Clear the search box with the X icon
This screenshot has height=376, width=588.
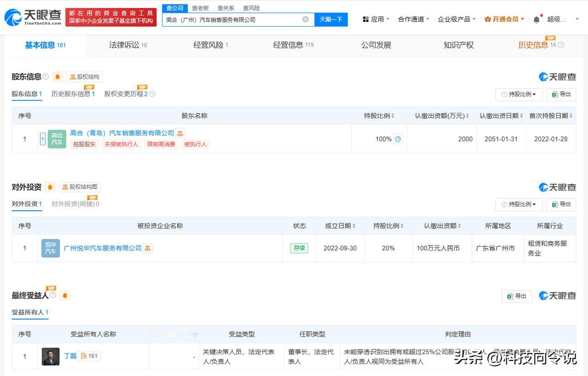[x=305, y=19]
